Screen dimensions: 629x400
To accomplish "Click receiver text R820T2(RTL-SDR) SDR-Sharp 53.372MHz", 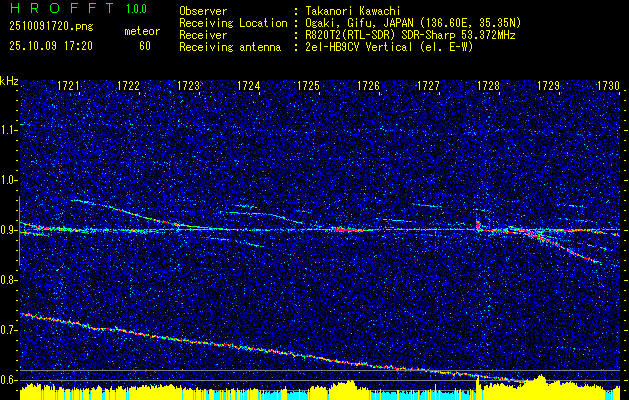I will tap(409, 35).
